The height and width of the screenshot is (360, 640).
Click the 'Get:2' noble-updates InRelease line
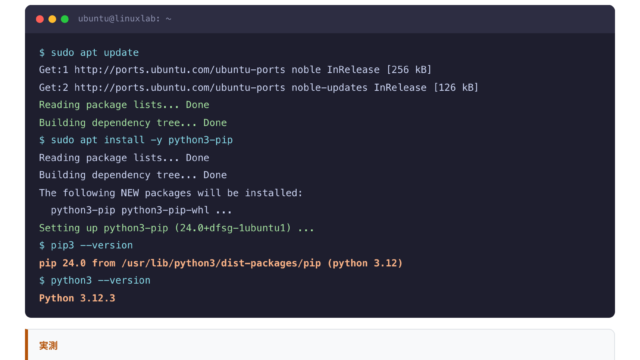pyautogui.click(x=258, y=87)
